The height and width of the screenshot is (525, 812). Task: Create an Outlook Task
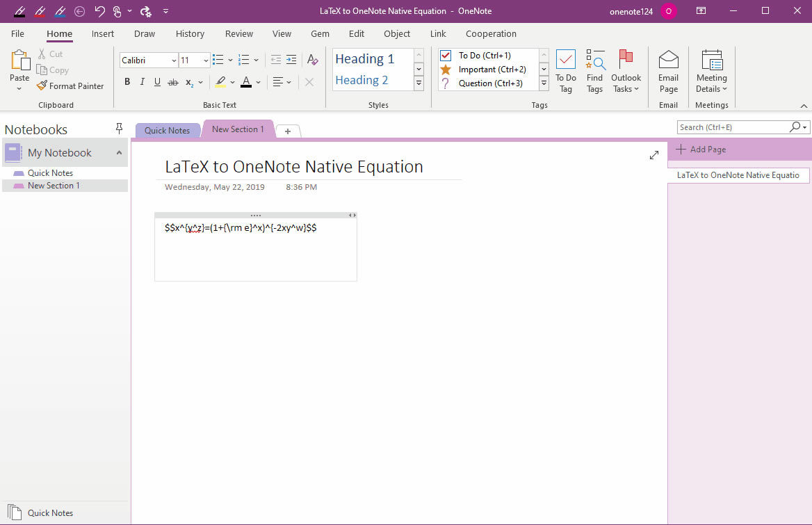625,70
